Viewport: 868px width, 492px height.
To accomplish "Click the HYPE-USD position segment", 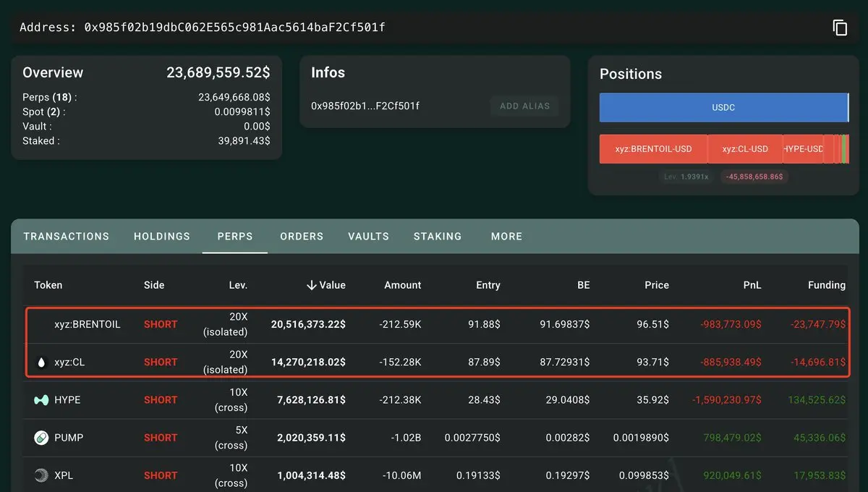I will point(803,149).
